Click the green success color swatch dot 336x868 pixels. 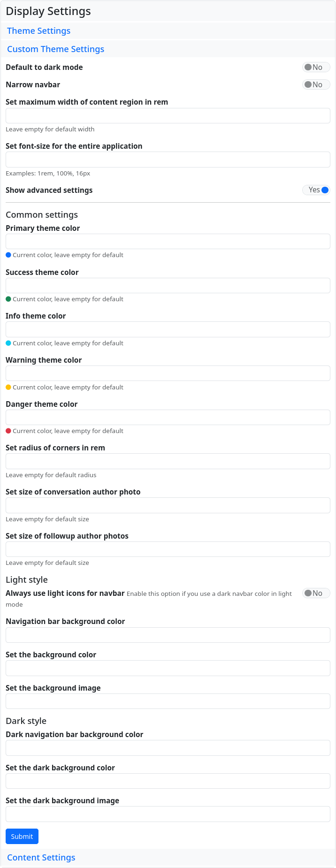[x=8, y=299]
